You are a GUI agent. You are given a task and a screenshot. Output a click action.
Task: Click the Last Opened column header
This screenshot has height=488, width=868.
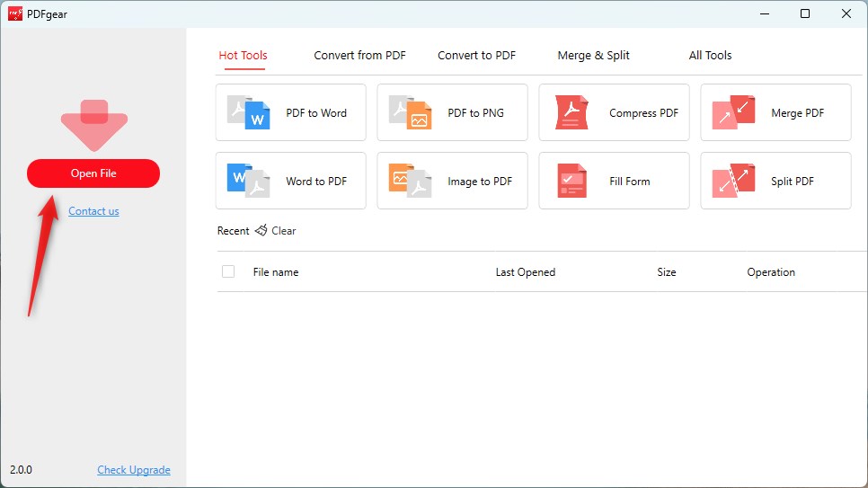(x=525, y=272)
